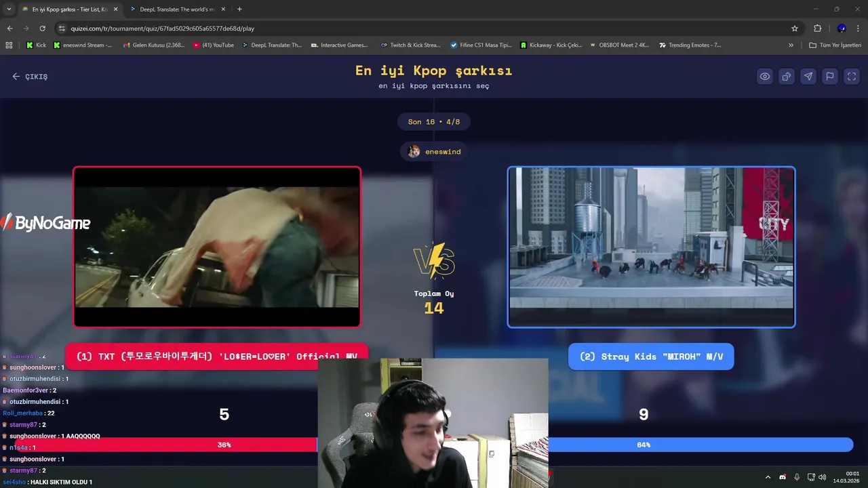The width and height of the screenshot is (868, 488).
Task: Toggle fullscreen mode in quiz header
Action: coord(852,77)
